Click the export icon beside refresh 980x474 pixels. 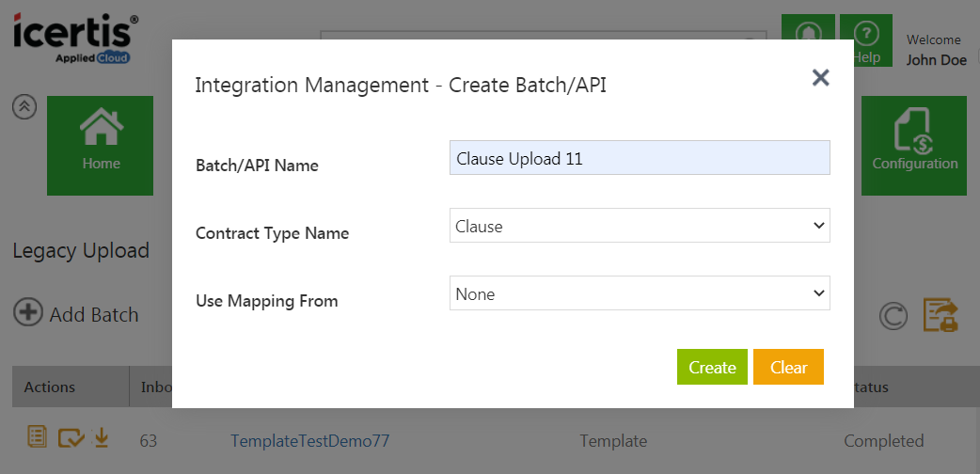pyautogui.click(x=940, y=316)
